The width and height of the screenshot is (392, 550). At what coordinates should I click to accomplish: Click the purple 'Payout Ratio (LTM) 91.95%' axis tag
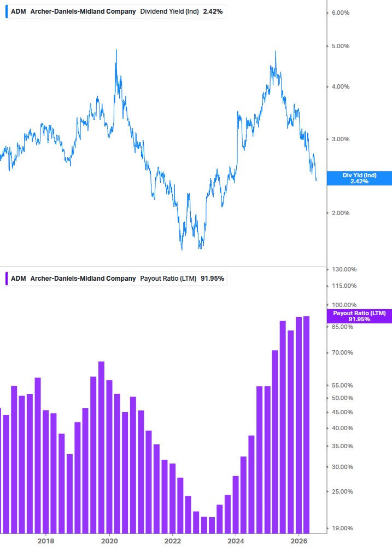(359, 316)
